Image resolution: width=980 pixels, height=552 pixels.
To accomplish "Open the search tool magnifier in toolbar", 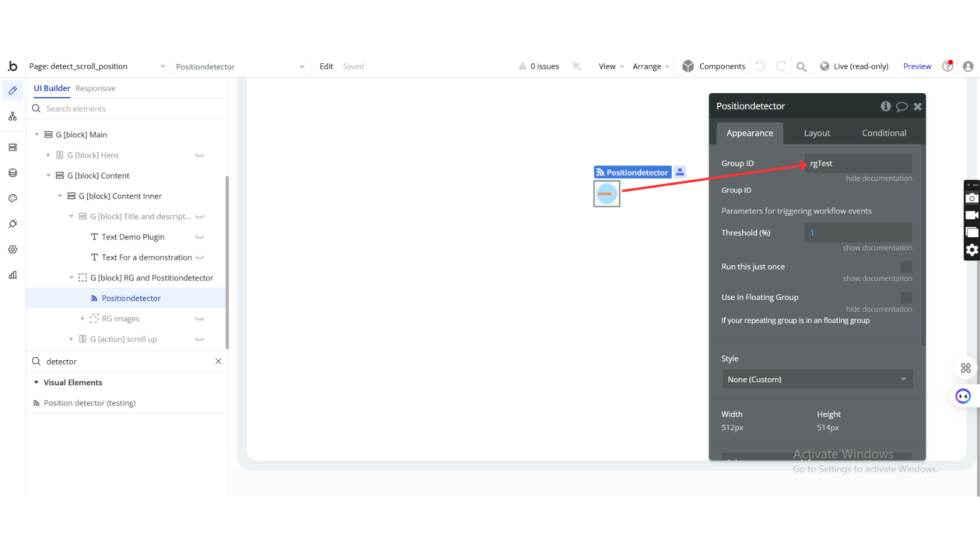I will point(801,67).
